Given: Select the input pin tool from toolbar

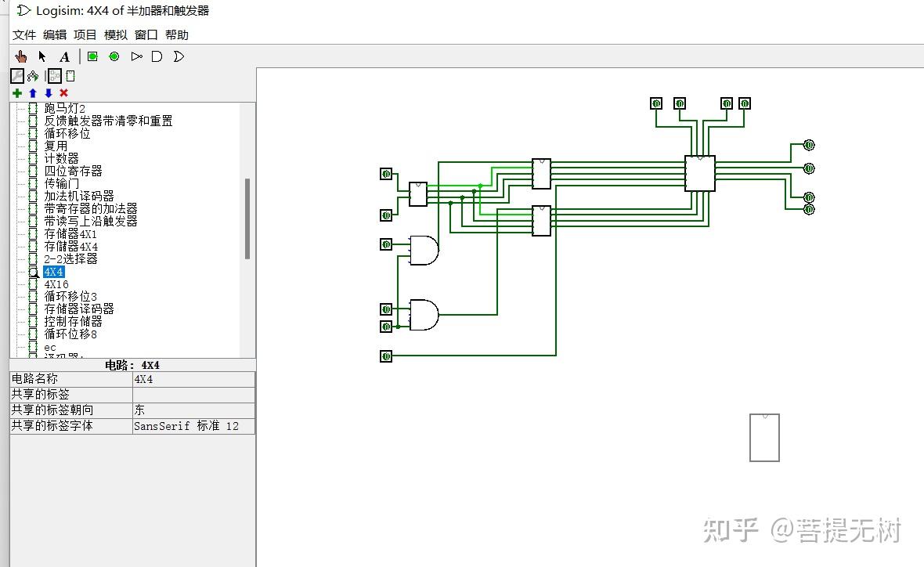Looking at the screenshot, I should 91,56.
